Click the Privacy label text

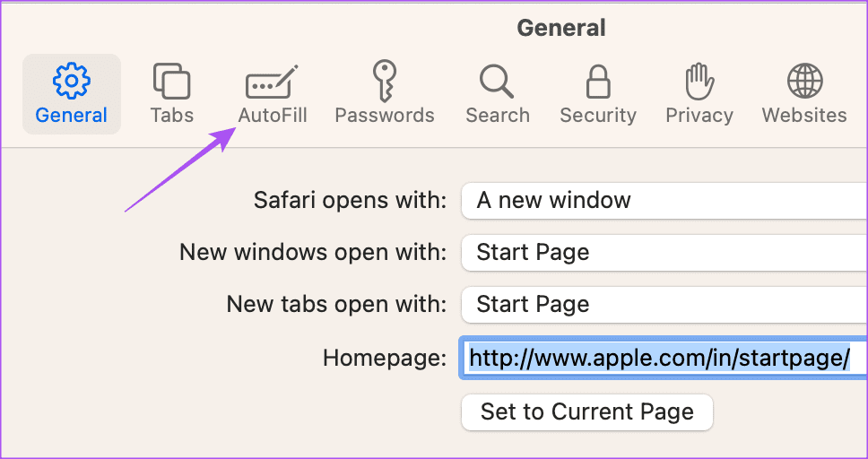coord(699,116)
